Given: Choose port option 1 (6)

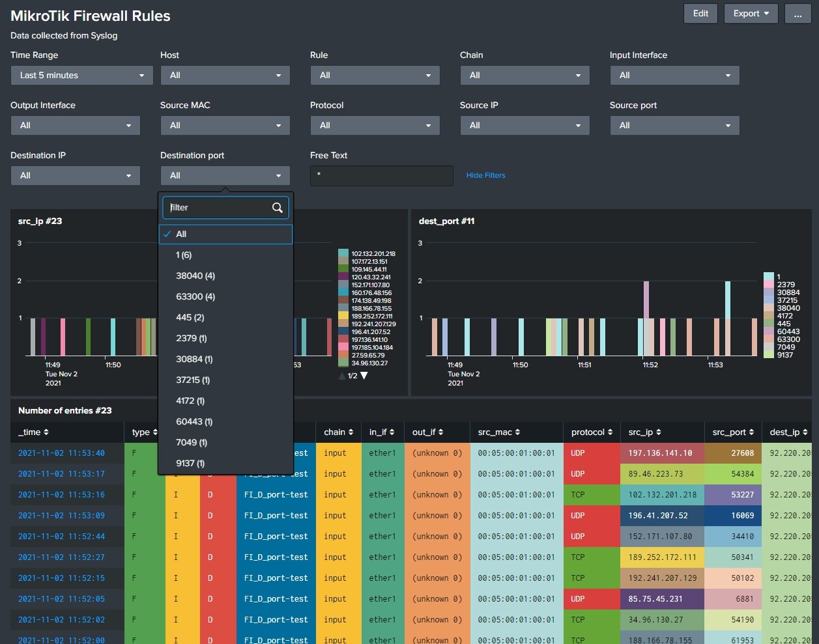Looking at the screenshot, I should click(x=226, y=255).
